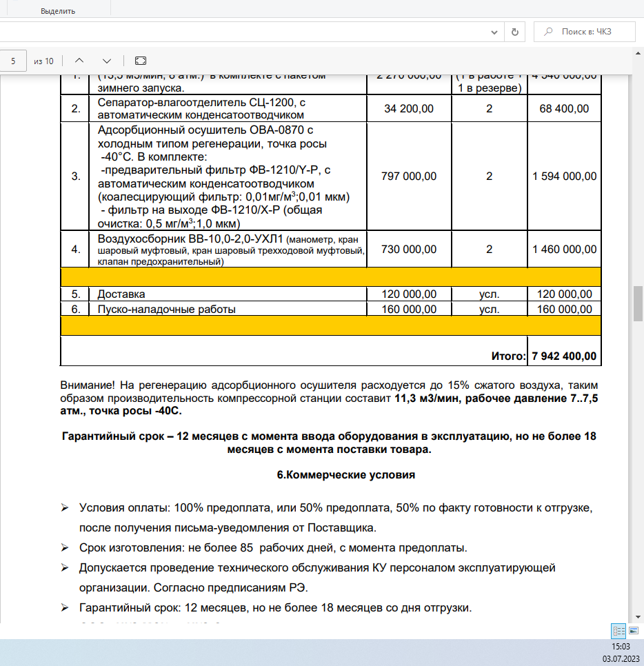Click heading '6.Коммерческие условия'

click(x=346, y=475)
